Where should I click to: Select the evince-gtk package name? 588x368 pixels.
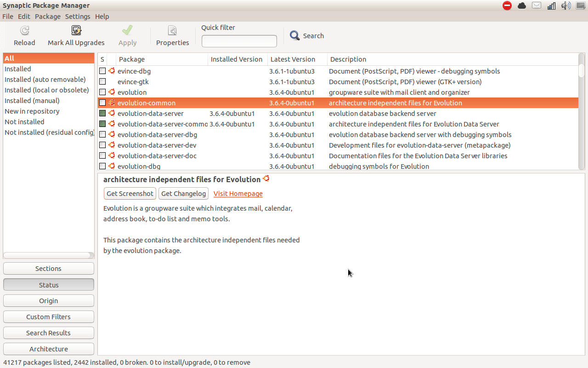pyautogui.click(x=133, y=82)
